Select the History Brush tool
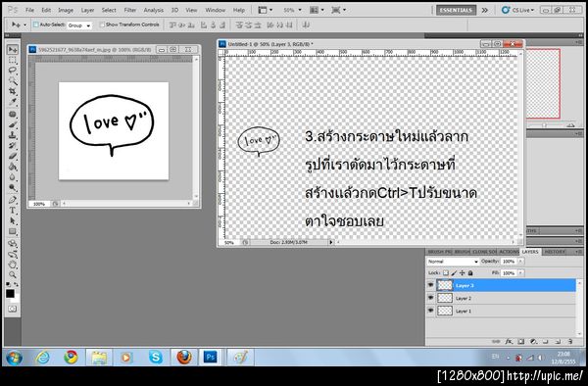 click(13, 145)
